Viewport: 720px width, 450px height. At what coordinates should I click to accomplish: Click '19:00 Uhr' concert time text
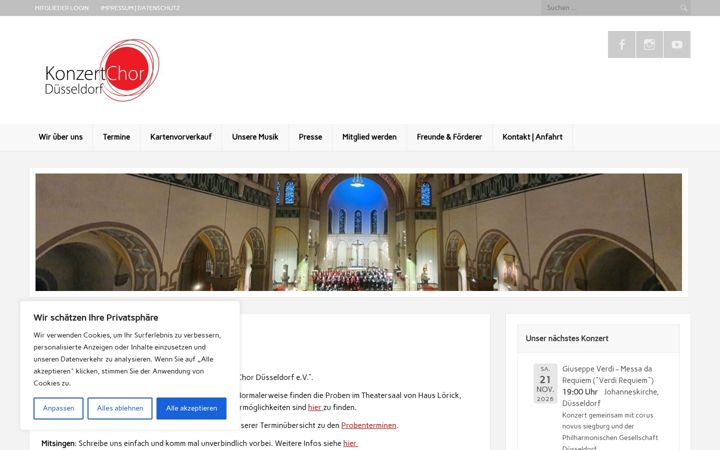point(580,392)
